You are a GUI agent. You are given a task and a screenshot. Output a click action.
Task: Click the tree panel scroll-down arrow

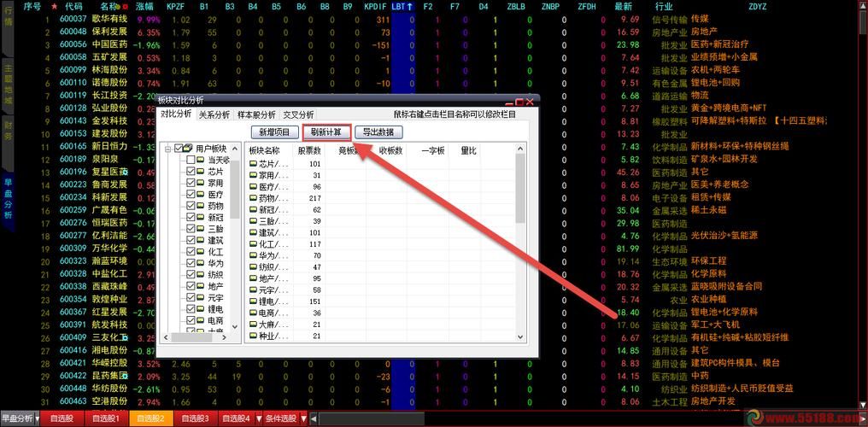(235, 327)
